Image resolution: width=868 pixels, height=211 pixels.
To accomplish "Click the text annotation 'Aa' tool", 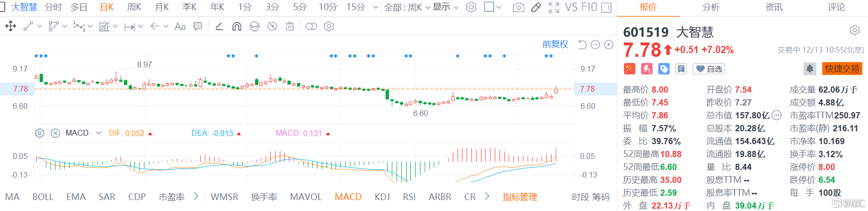I will pos(180,27).
